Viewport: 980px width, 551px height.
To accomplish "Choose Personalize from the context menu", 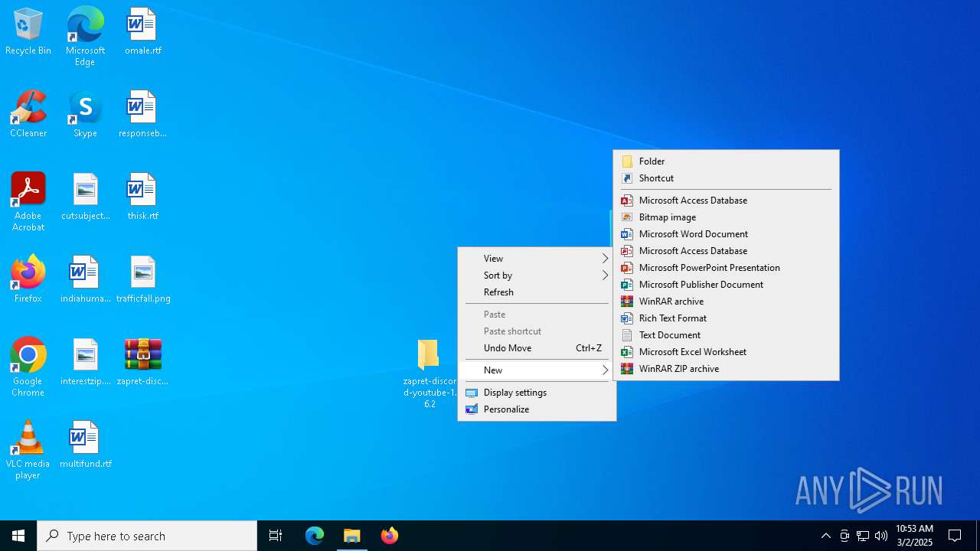I will tap(537, 409).
